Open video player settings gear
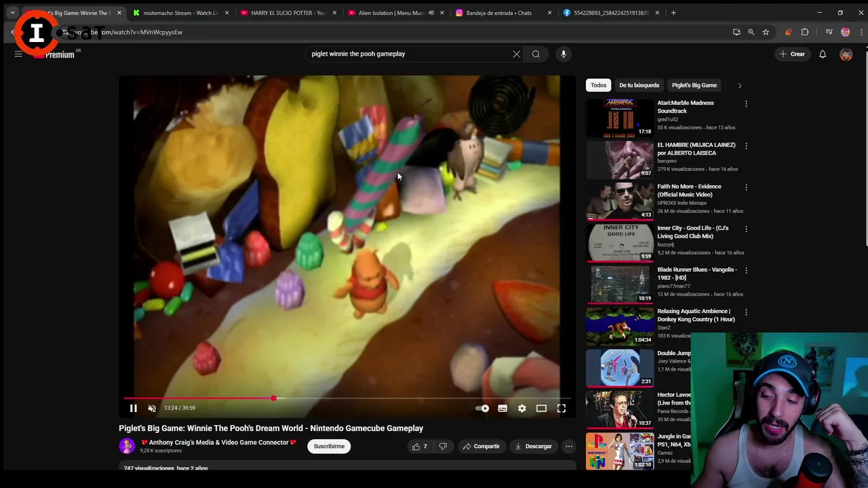The image size is (868, 488). pos(521,408)
